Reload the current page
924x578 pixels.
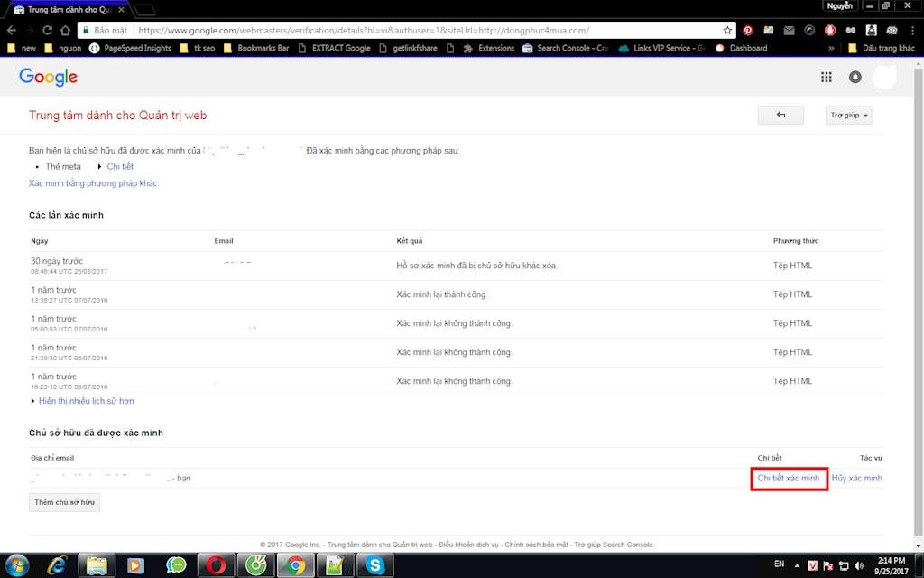(47, 30)
